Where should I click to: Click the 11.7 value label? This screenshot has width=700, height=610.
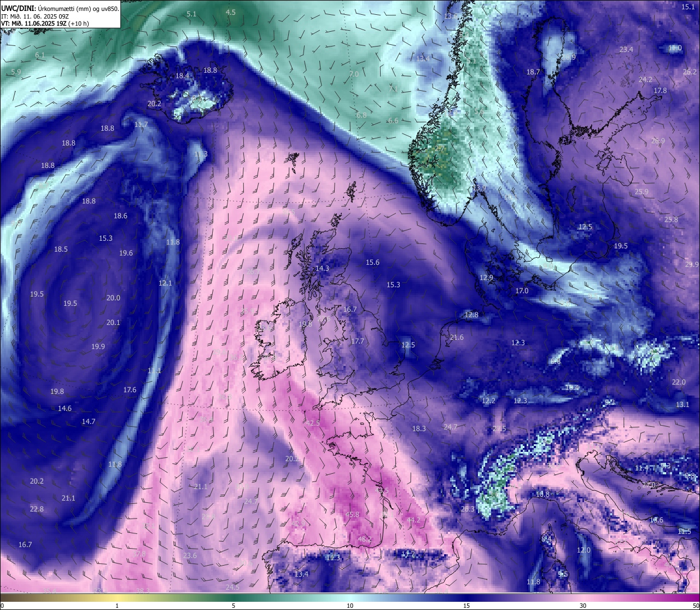tap(141, 125)
